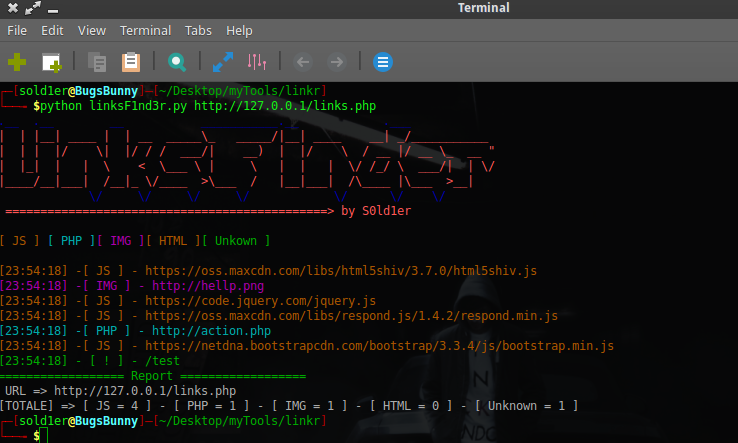Click the report URL http://127.0.0.1/links.php
Viewport: 738px width, 443px height.
pos(145,391)
